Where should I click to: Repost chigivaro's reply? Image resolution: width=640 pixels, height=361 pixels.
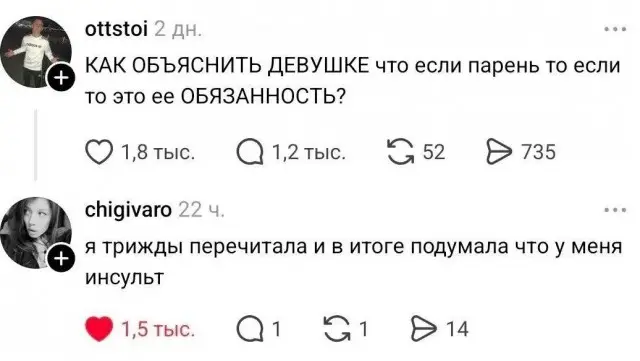(x=338, y=329)
